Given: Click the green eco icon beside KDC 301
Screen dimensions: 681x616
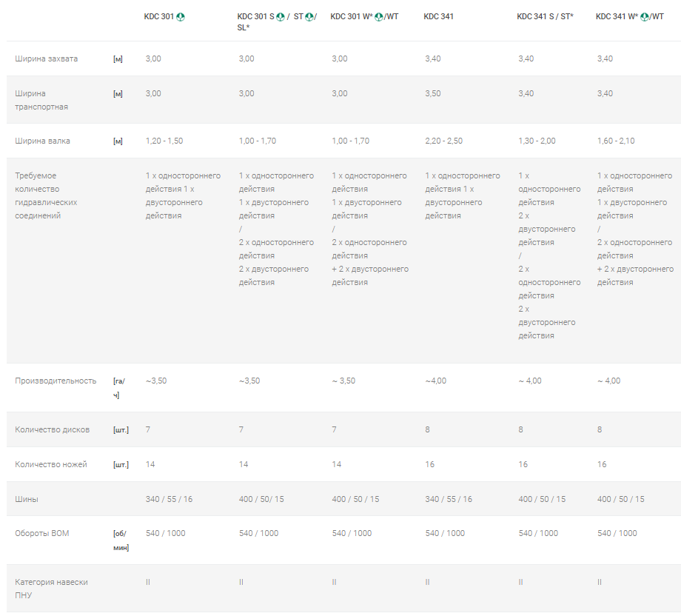Looking at the screenshot, I should click(180, 17).
